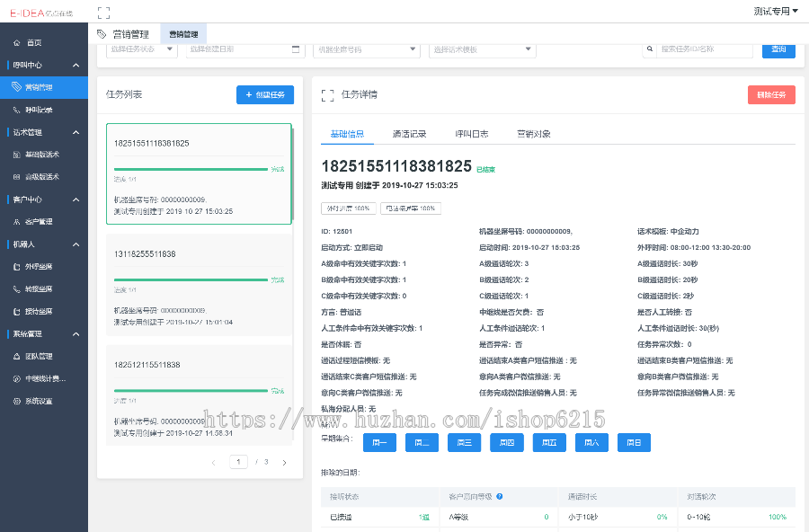Open 营销管理 in the sidebar
Viewport: 809px width, 532px height.
pyautogui.click(x=44, y=87)
